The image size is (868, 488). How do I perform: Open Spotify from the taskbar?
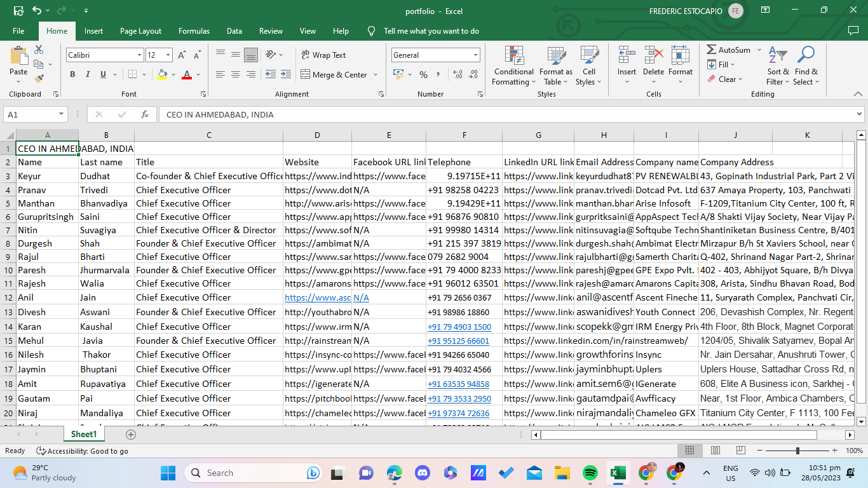[x=590, y=473]
